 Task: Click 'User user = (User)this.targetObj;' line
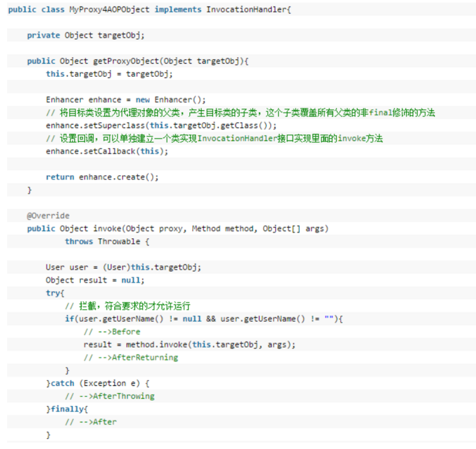[124, 267]
